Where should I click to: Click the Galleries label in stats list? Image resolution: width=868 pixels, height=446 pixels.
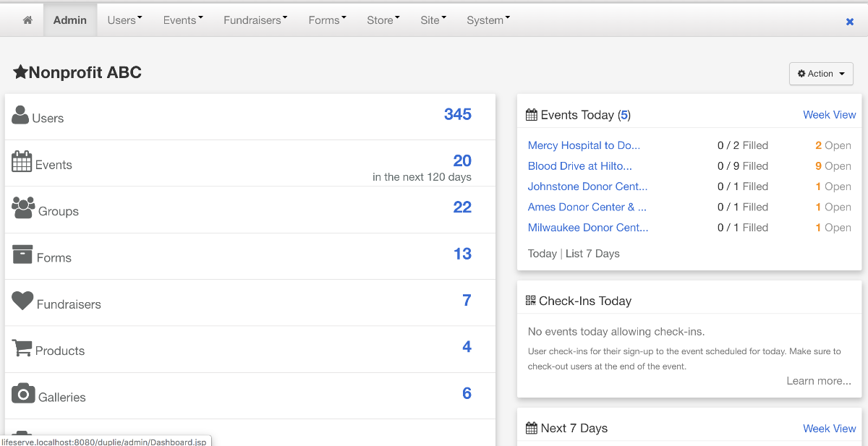point(62,398)
